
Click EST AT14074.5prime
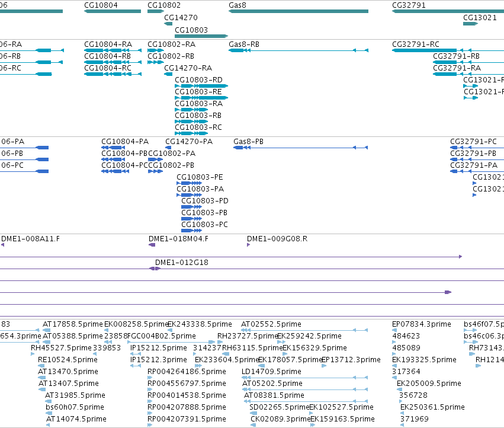click(76, 419)
